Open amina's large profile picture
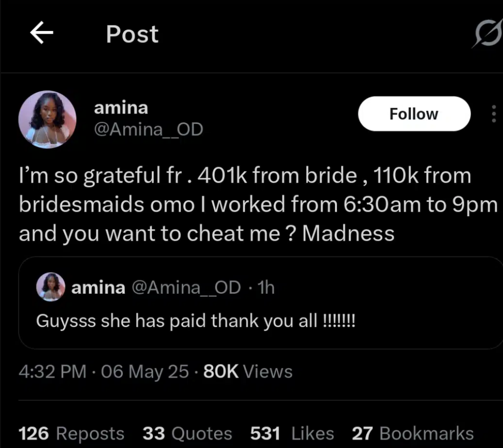The image size is (503, 448). 47,119
